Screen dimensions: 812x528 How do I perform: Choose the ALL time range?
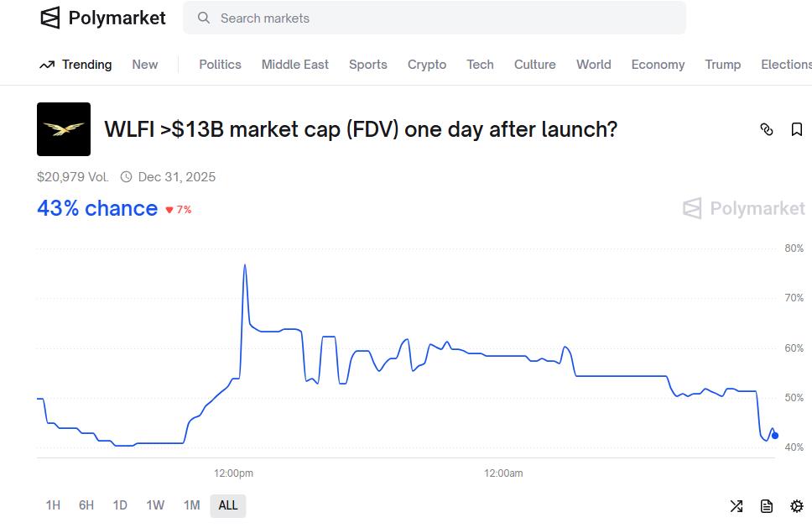click(228, 505)
